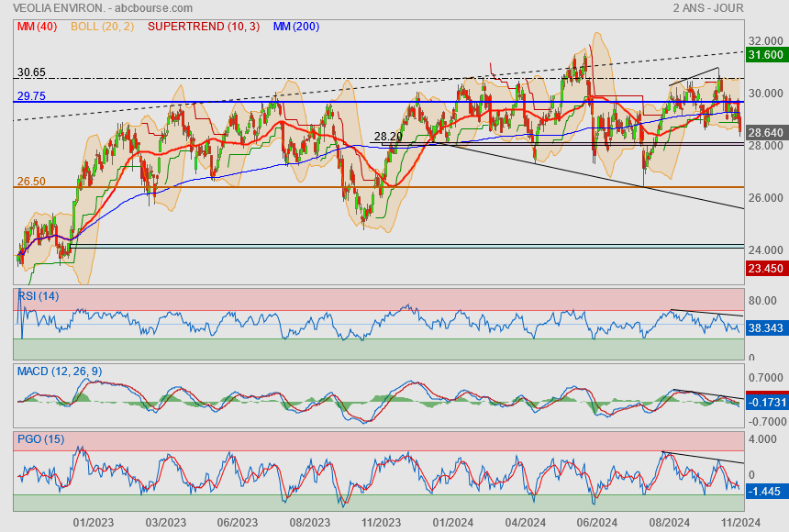Click the 2 ANS - JOUR period label

pyautogui.click(x=708, y=8)
